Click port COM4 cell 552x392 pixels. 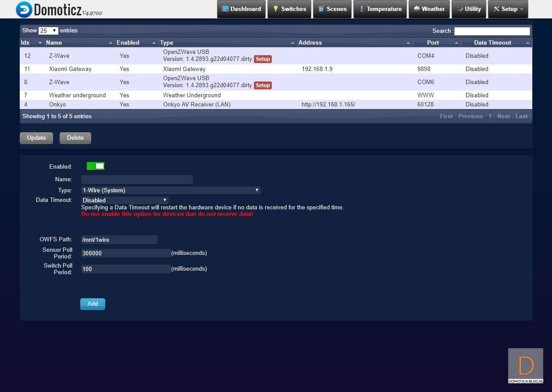426,56
